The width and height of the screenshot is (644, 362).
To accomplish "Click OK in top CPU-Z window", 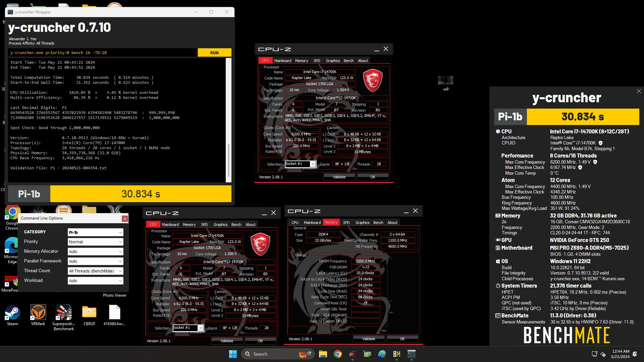I will pyautogui.click(x=373, y=177).
